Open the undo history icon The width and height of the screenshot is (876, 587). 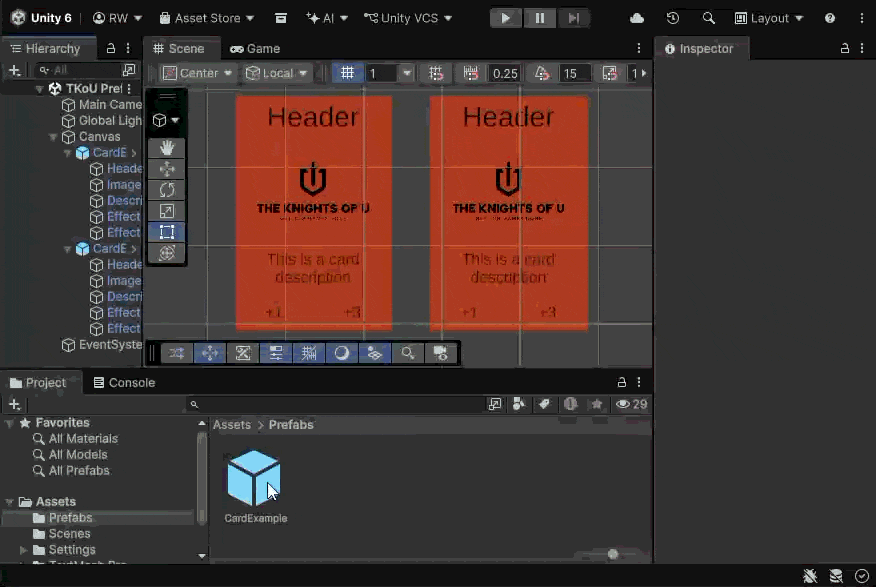[673, 18]
